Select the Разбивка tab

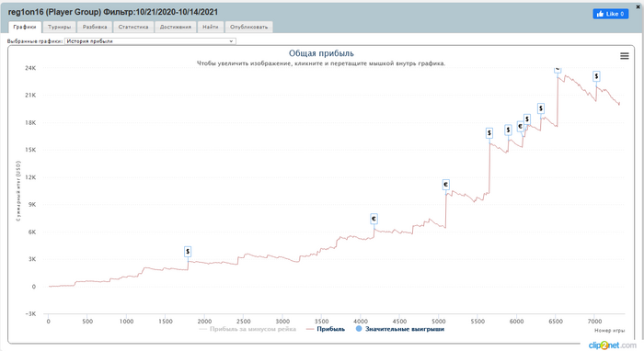pos(95,27)
